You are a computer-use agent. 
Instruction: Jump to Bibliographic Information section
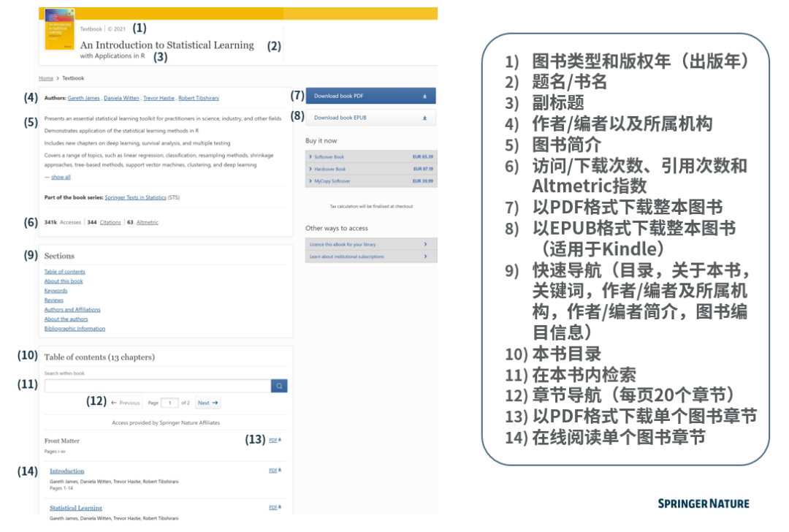point(75,329)
